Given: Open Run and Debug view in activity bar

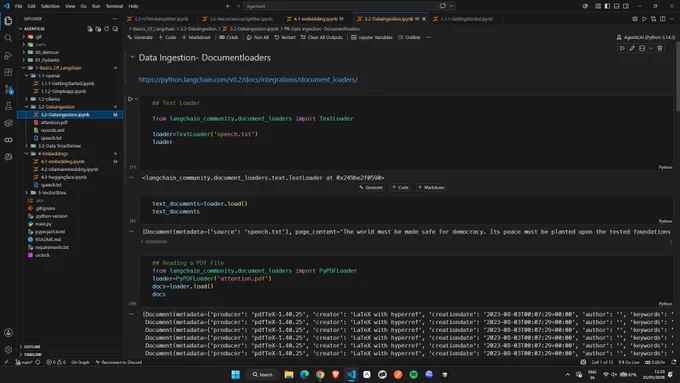Looking at the screenshot, I should 8,55.
